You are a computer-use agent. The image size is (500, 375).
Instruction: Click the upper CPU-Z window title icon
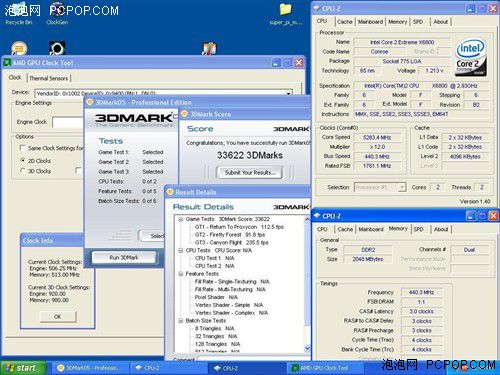[x=317, y=8]
